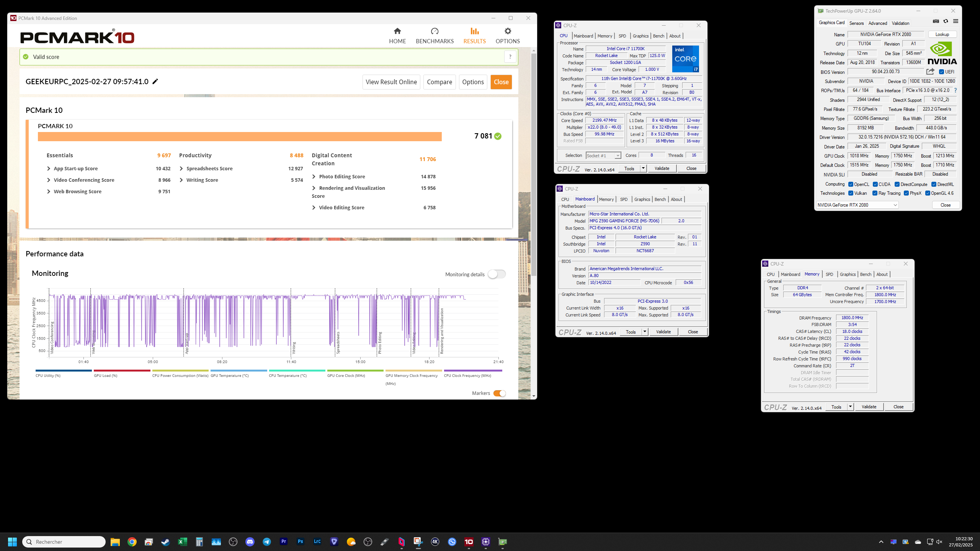This screenshot has width=980, height=551.
Task: Toggle the UEFI checkbox in GPU-Z
Action: (x=941, y=72)
